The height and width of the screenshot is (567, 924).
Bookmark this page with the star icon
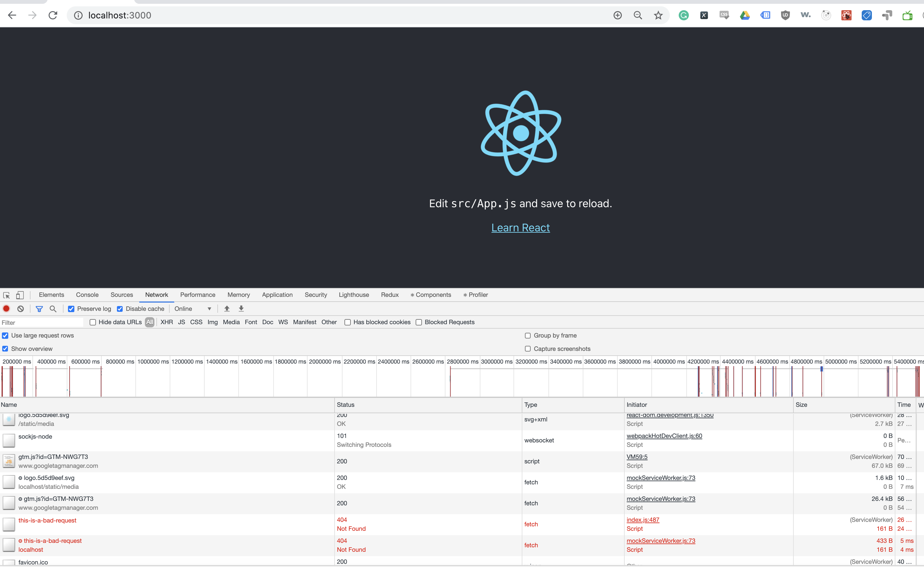point(658,15)
